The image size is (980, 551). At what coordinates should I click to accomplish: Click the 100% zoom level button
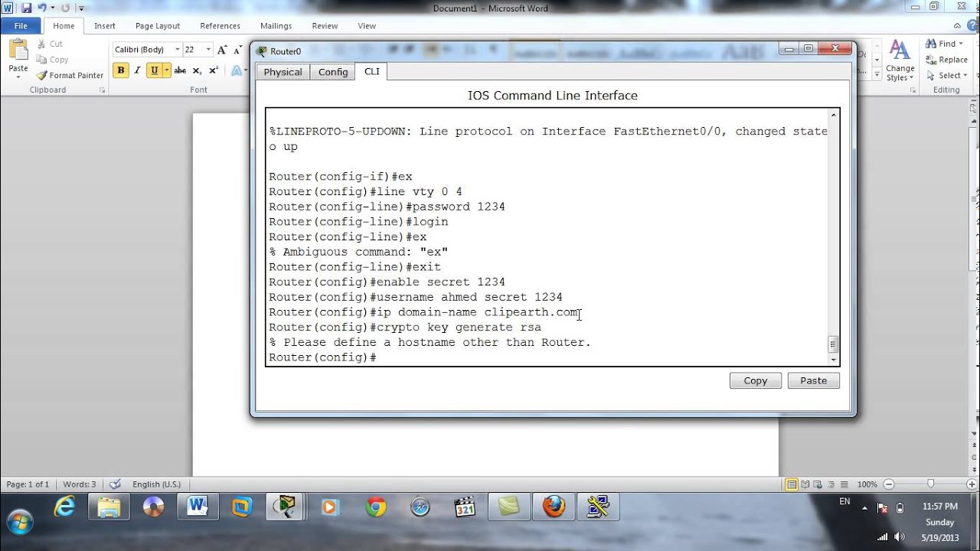click(x=867, y=484)
